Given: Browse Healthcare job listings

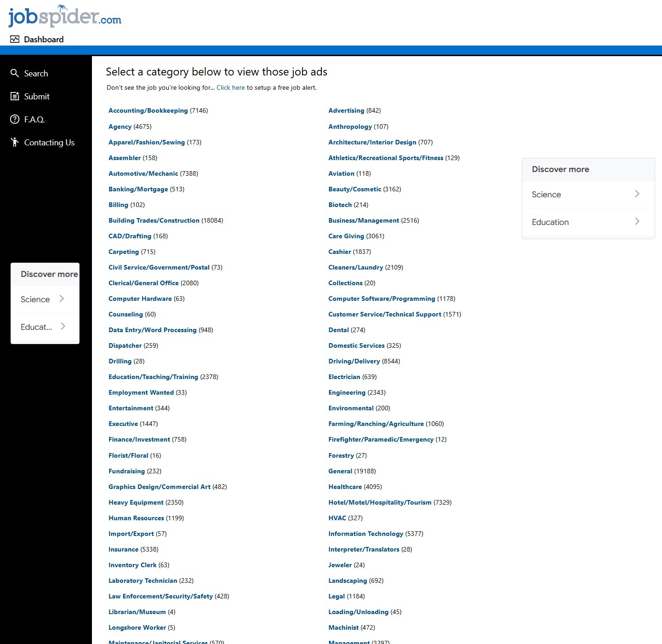Looking at the screenshot, I should (x=345, y=487).
